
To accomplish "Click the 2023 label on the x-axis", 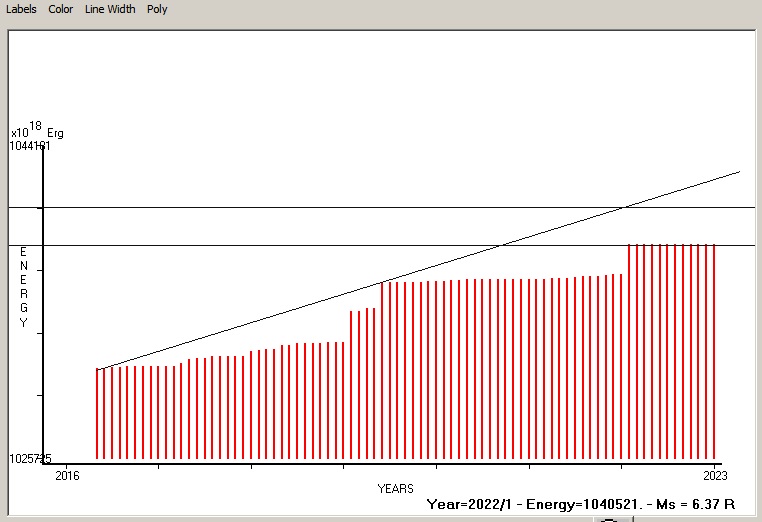I will click(x=716, y=473).
